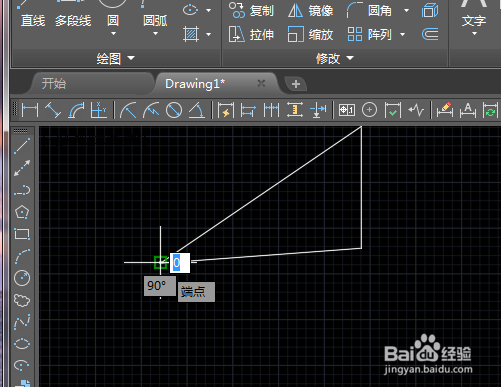Image resolution: width=501 pixels, height=387 pixels.
Task: Click the 3D box icon beside 圆角
Action: pos(430,10)
